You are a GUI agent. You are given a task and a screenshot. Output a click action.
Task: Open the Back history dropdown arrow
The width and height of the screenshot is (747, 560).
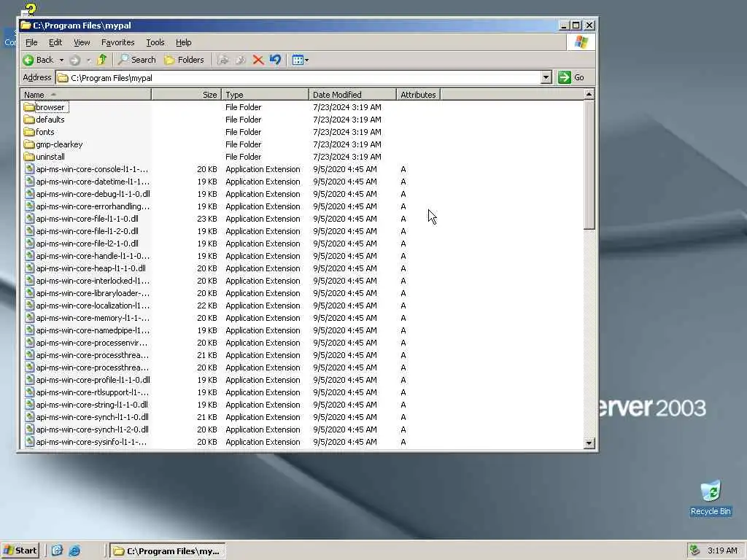61,60
